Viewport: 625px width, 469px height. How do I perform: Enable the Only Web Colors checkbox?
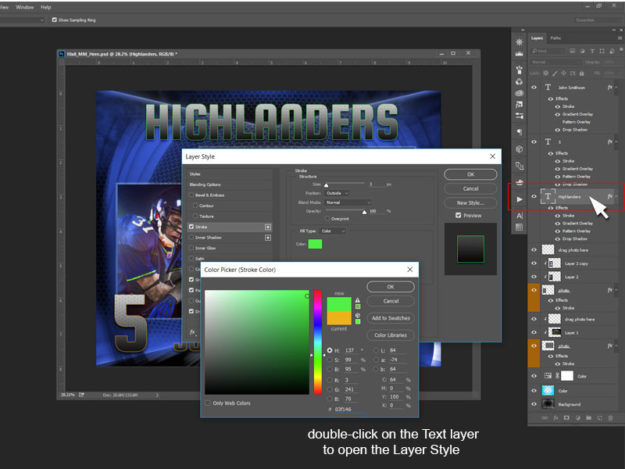point(208,403)
